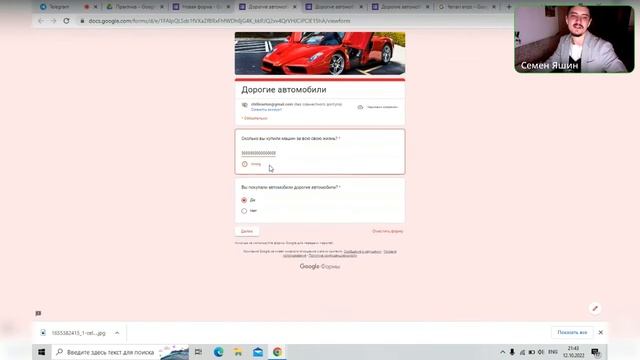Open the Mail app on the taskbar
This screenshot has width=640, height=360.
tap(258, 352)
